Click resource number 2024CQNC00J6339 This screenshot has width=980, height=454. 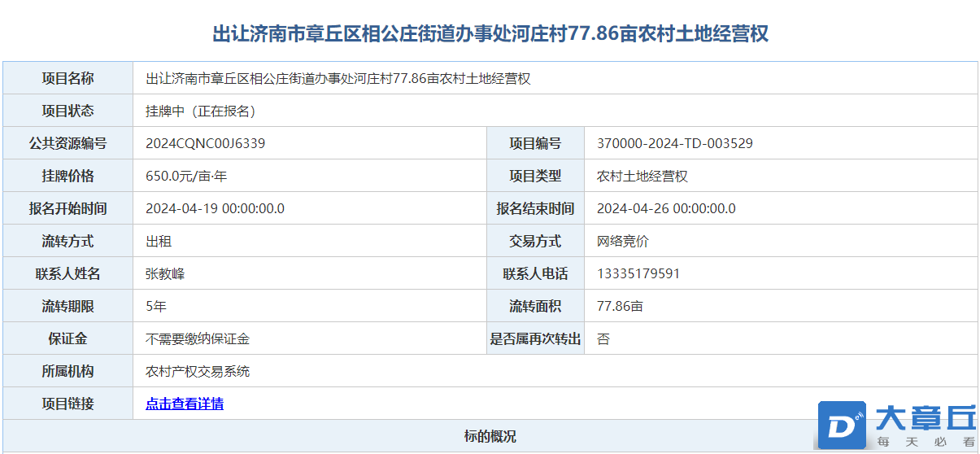click(205, 143)
